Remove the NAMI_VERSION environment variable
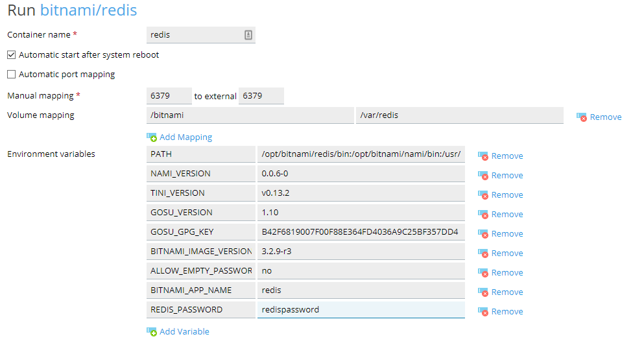The image size is (644, 341). pos(507,175)
